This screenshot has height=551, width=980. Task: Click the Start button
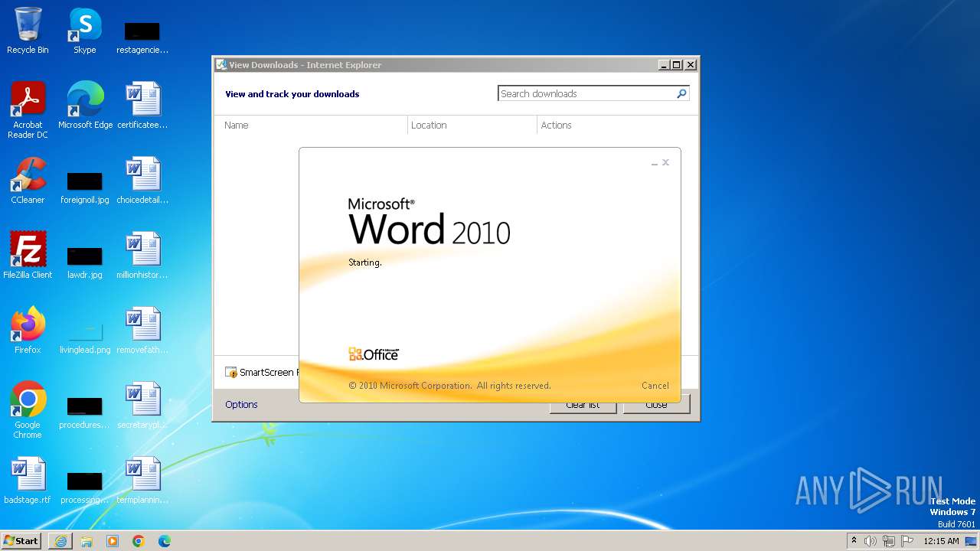click(21, 541)
